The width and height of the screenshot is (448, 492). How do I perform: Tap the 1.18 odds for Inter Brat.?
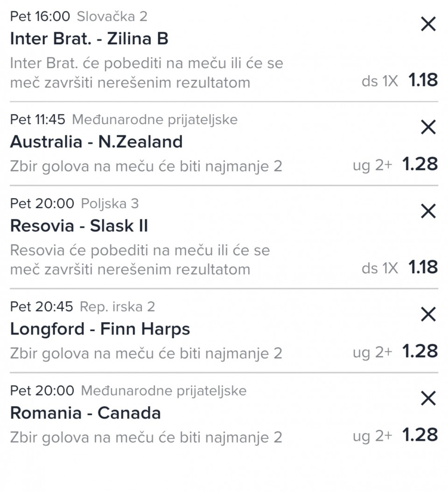click(x=423, y=80)
